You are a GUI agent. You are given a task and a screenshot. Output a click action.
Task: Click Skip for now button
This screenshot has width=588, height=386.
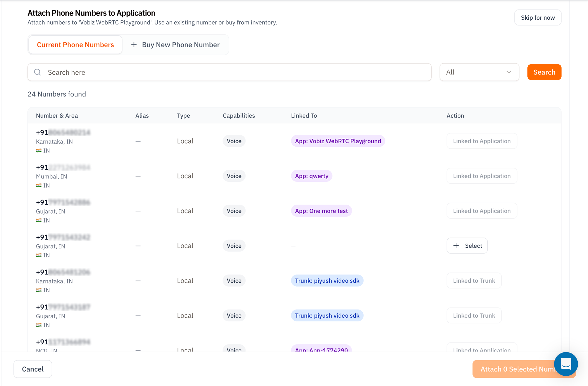[x=538, y=18]
